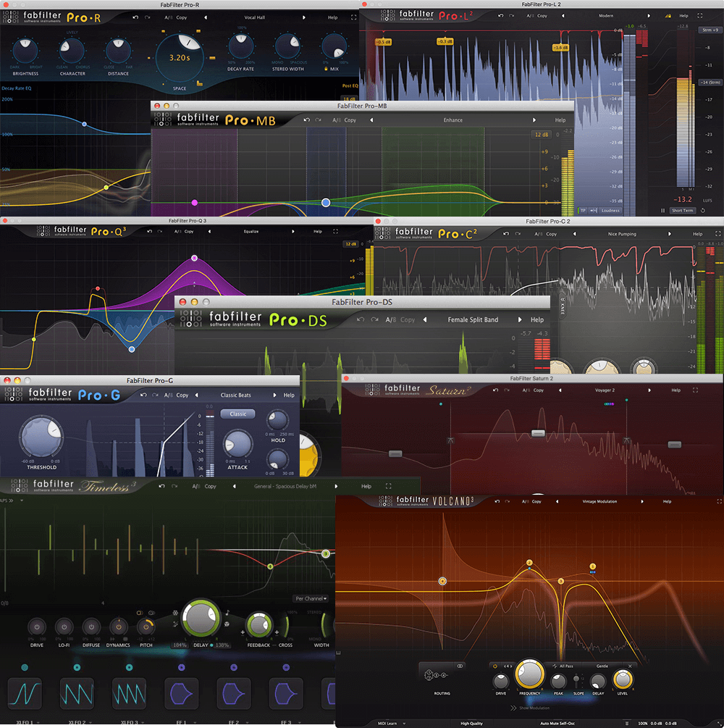Click the fullscreen icon in Pro-R

pyautogui.click(x=353, y=17)
